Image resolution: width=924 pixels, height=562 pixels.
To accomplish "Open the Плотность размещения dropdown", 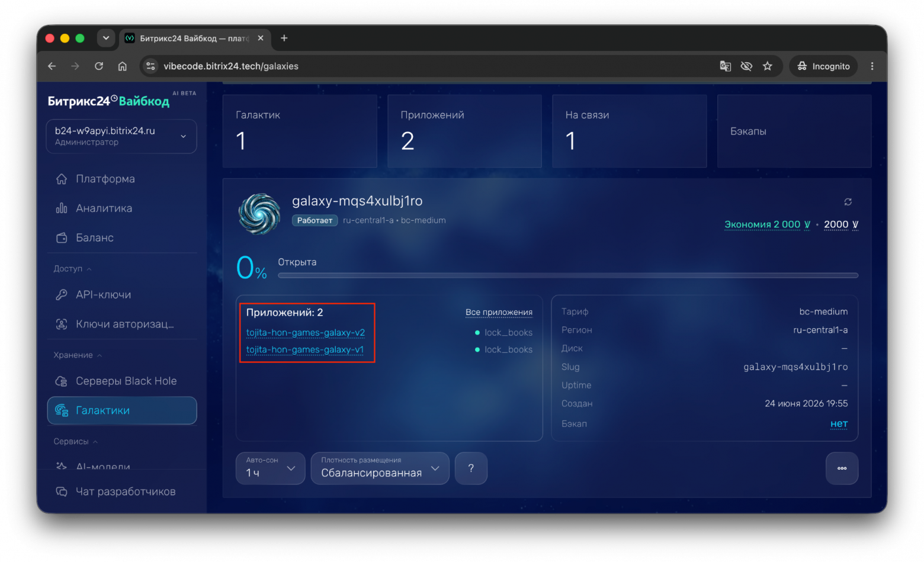I will [x=380, y=468].
